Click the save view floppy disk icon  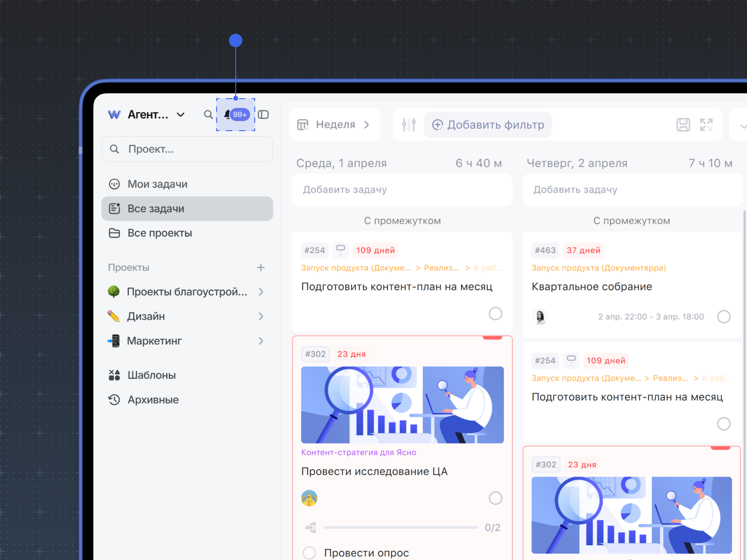(683, 125)
